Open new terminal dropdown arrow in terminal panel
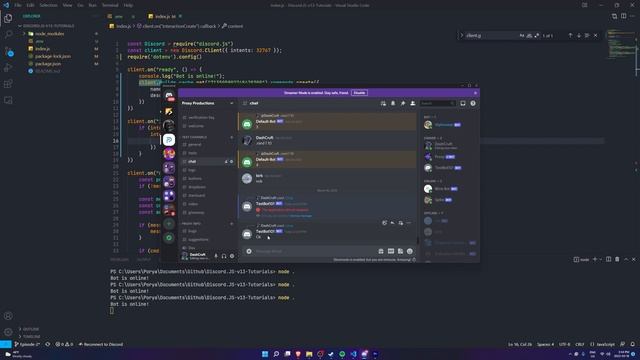Image resolution: width=640 pixels, height=360 pixels. coord(600,259)
